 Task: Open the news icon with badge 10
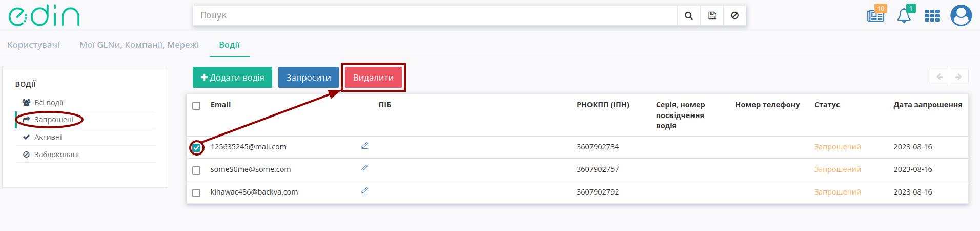pos(876,14)
